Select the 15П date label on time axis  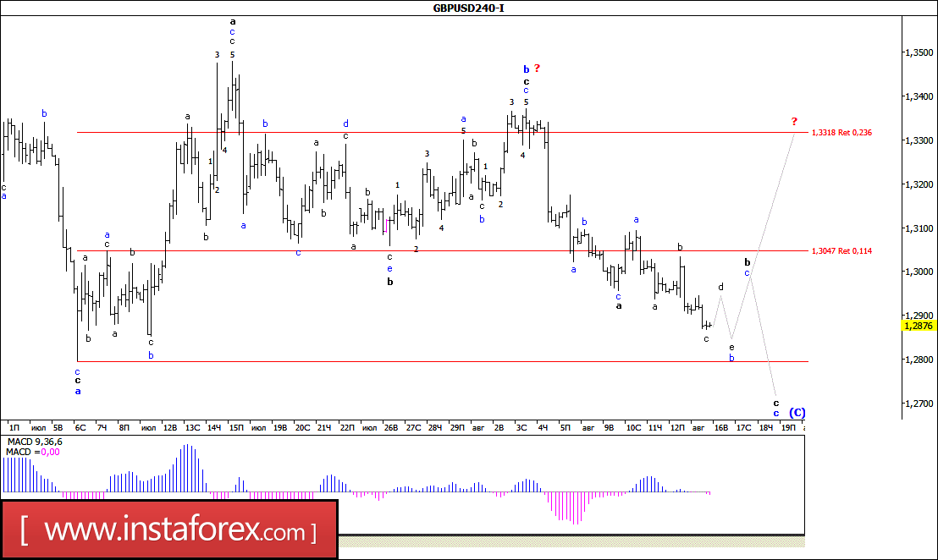237,428
